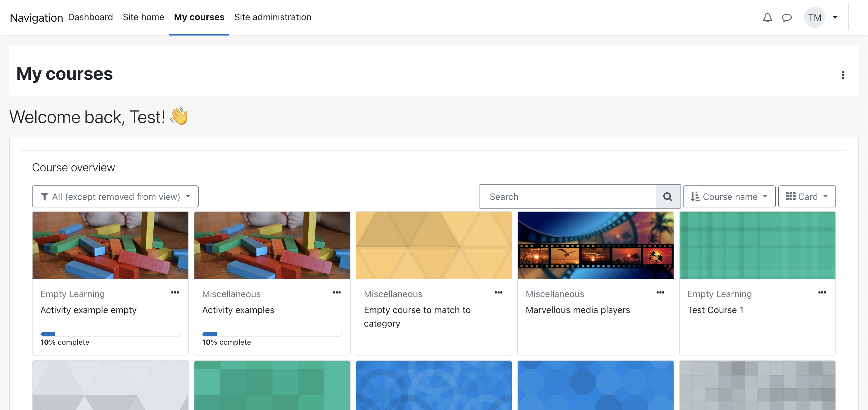868x410 pixels.
Task: Click the Navigation site title
Action: click(x=36, y=17)
